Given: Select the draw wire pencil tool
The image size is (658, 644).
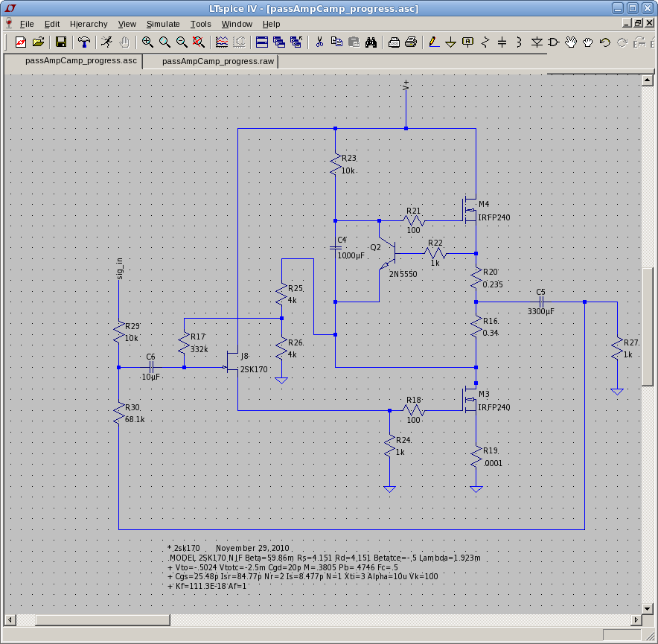Looking at the screenshot, I should click(434, 42).
